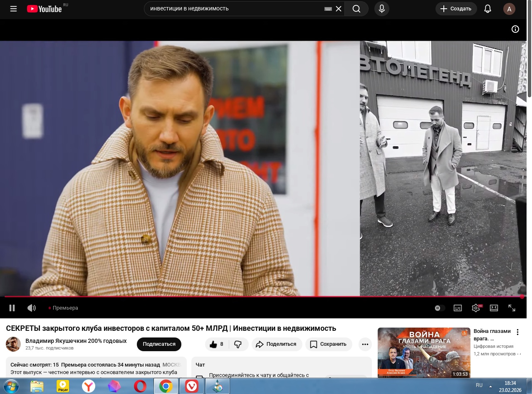Pause the video playback
532x394 pixels.
[x=12, y=308]
